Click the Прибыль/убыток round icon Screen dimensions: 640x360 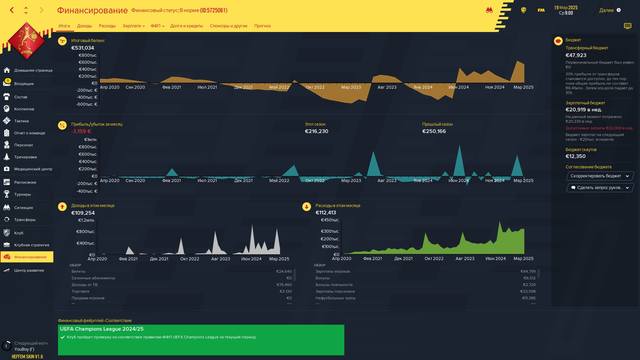click(62, 125)
